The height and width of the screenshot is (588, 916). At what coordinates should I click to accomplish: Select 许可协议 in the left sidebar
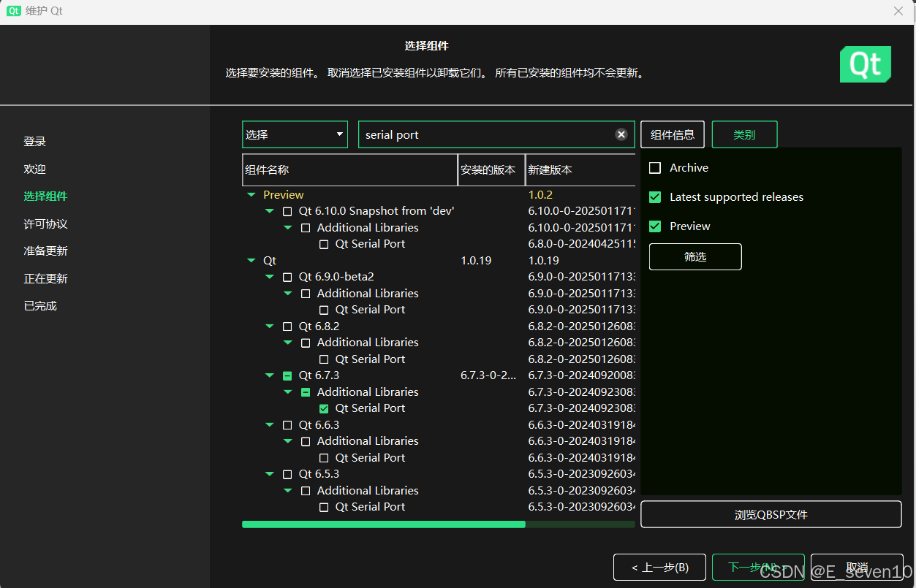pyautogui.click(x=46, y=224)
